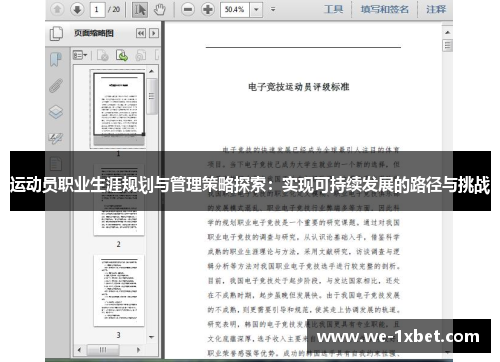This screenshot has height=362, width=500.
Task: Click the document title 电子竞技运动员评级标准
Action: pyautogui.click(x=298, y=87)
